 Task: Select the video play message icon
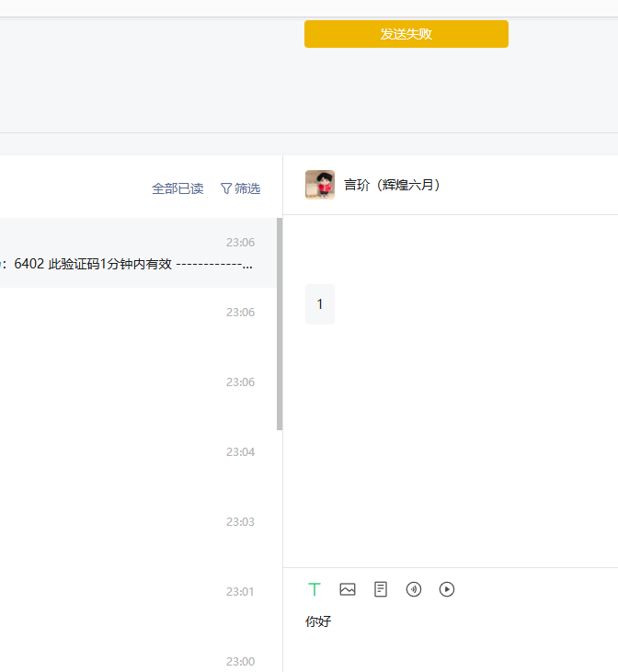point(446,589)
